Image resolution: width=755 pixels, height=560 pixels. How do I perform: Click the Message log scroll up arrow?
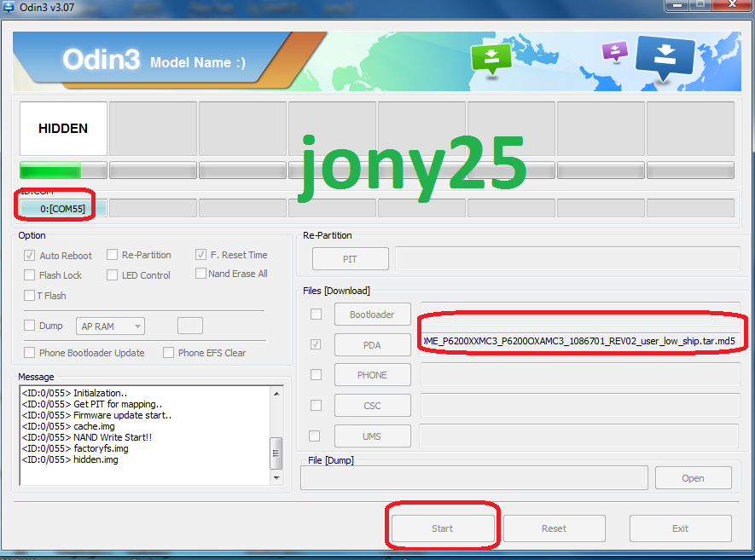(x=276, y=394)
